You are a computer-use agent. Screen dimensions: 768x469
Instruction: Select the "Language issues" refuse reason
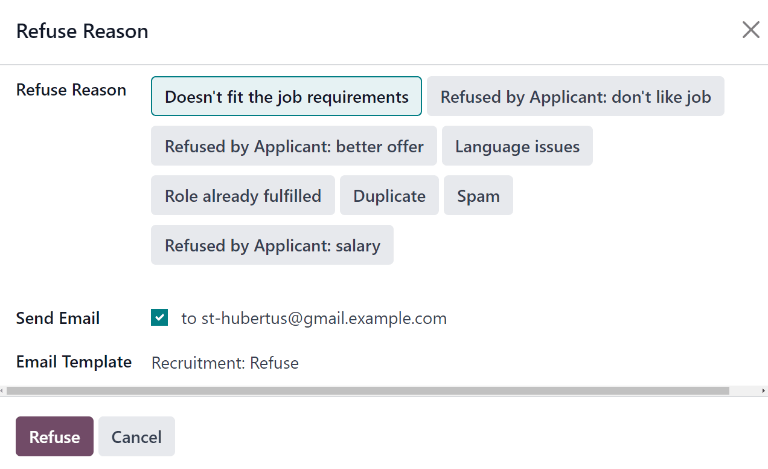click(517, 146)
